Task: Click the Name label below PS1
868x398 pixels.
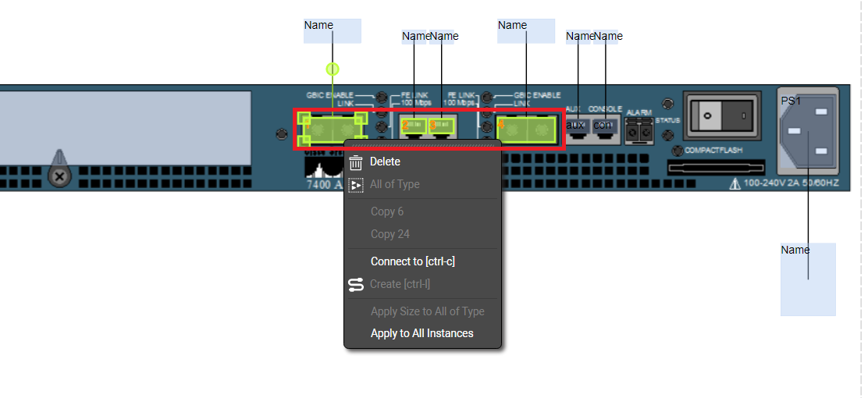Action: 807,279
